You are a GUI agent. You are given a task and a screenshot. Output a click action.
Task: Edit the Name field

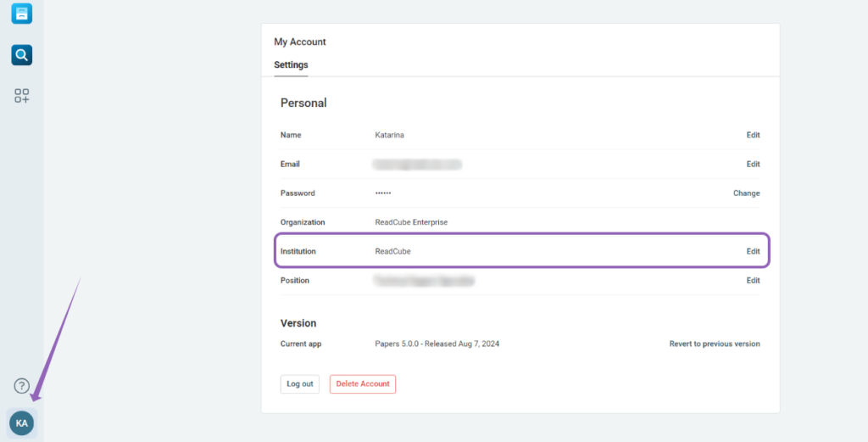coord(753,135)
